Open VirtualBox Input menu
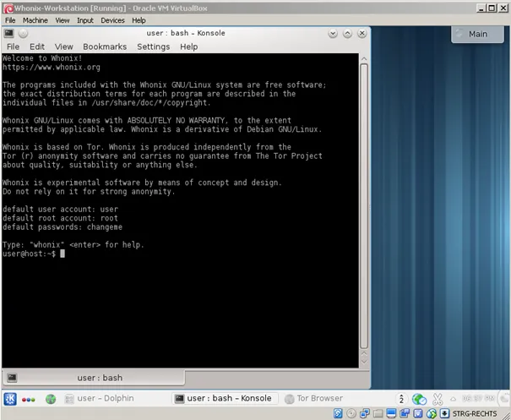The height and width of the screenshot is (420, 511). [85, 20]
